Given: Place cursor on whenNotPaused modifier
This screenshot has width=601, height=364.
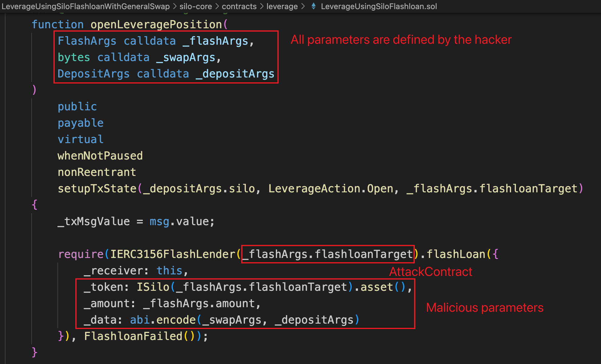Looking at the screenshot, I should [x=100, y=156].
